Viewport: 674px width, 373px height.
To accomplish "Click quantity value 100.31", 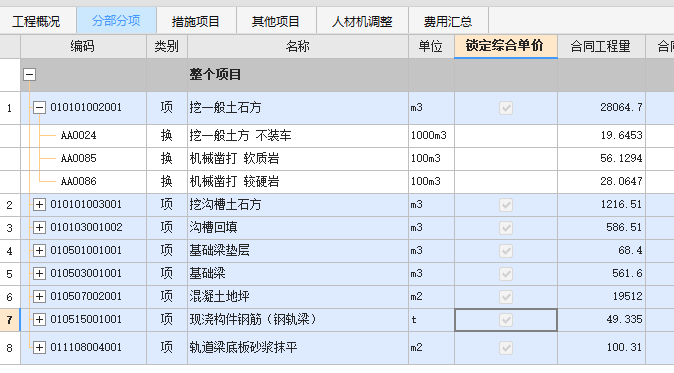I will [x=624, y=347].
